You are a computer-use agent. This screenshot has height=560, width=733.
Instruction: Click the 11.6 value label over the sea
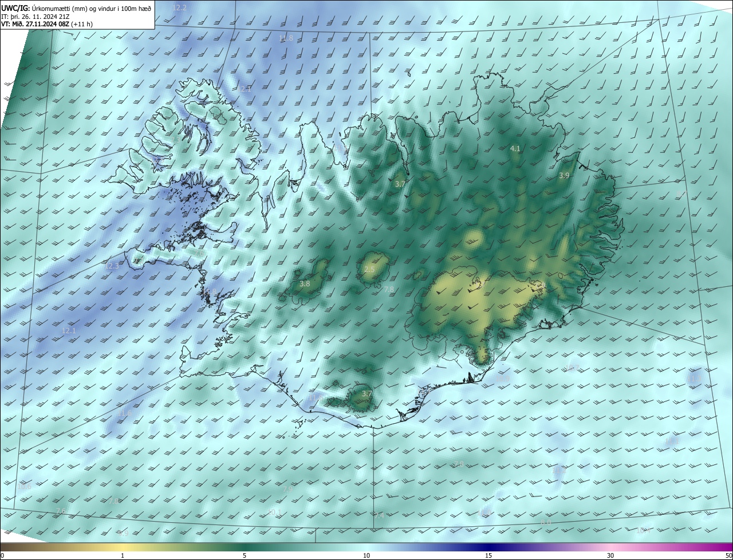(124, 413)
